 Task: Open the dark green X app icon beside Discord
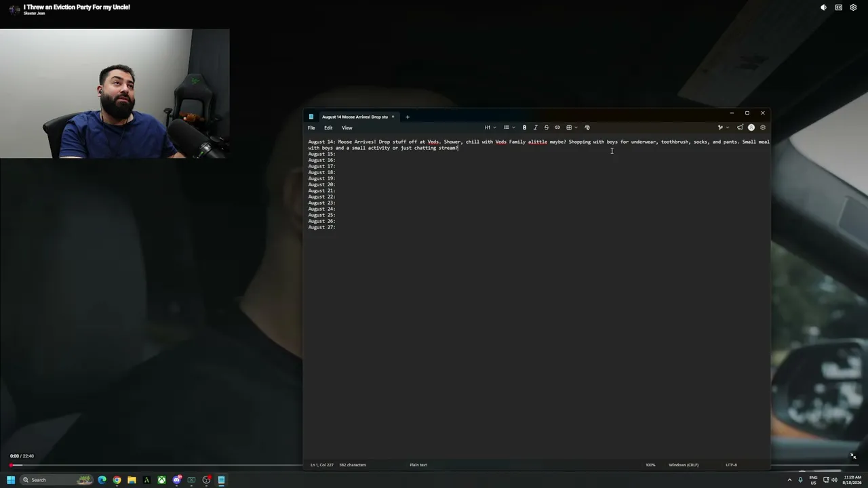pyautogui.click(x=191, y=480)
